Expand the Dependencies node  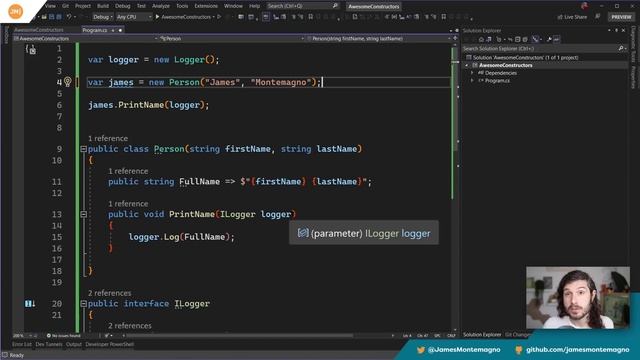[472, 73]
